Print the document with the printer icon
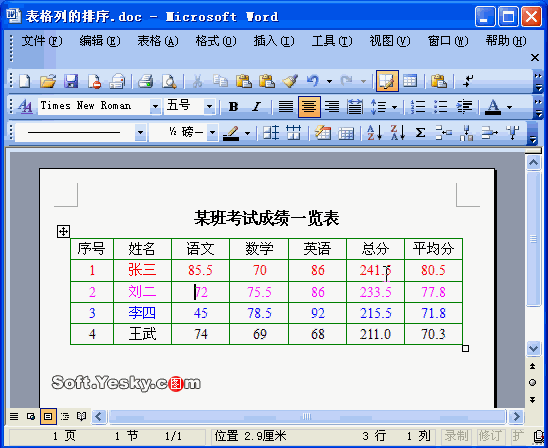Screen dimensions: 548x448 [x=146, y=81]
